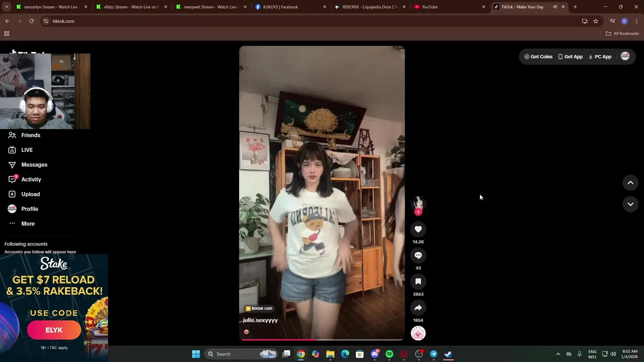Go to next video with down chevron
Viewport: 644px width, 362px height.
coord(630,204)
